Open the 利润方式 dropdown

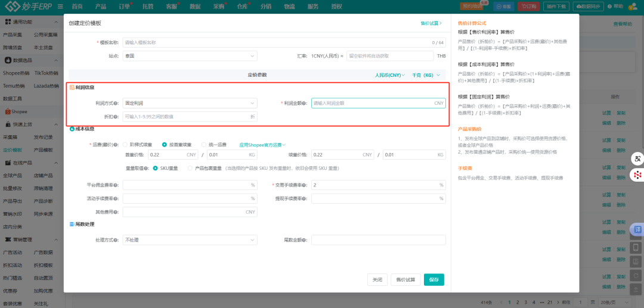[190, 103]
